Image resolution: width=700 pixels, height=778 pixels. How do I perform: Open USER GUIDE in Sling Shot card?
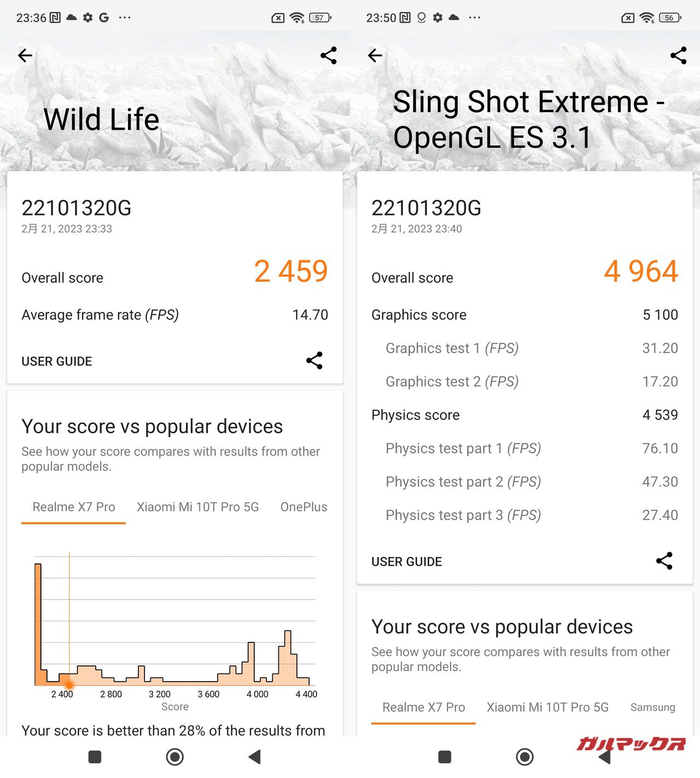407,562
